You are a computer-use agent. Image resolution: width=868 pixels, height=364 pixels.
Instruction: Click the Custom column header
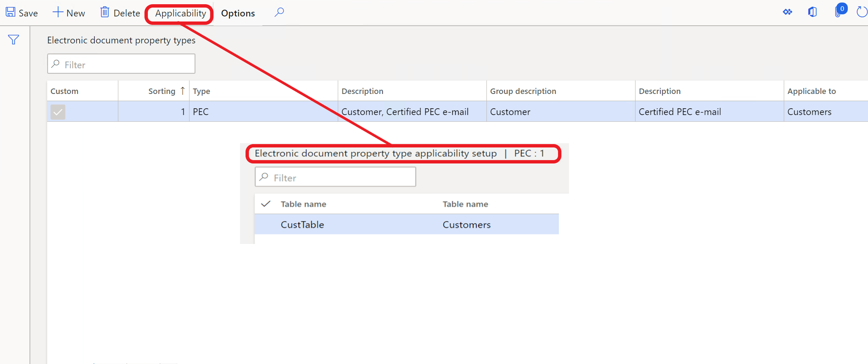pyautogui.click(x=83, y=91)
